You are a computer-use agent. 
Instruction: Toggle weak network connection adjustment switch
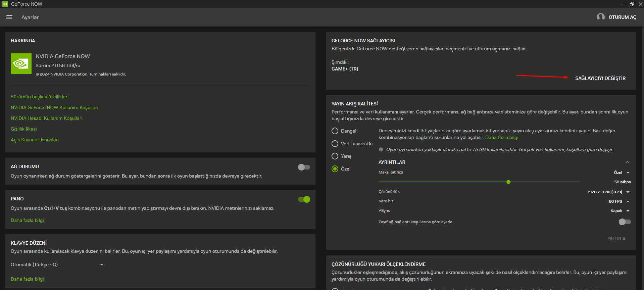(x=625, y=222)
